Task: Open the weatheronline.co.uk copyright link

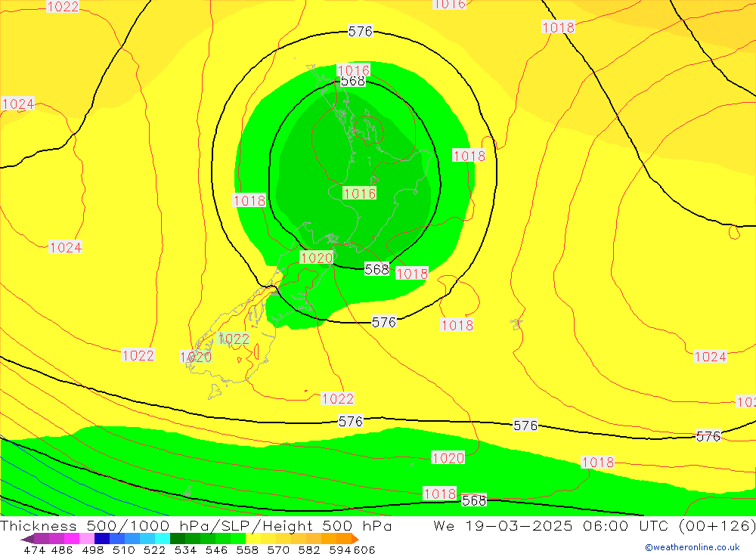Action: pos(692,547)
